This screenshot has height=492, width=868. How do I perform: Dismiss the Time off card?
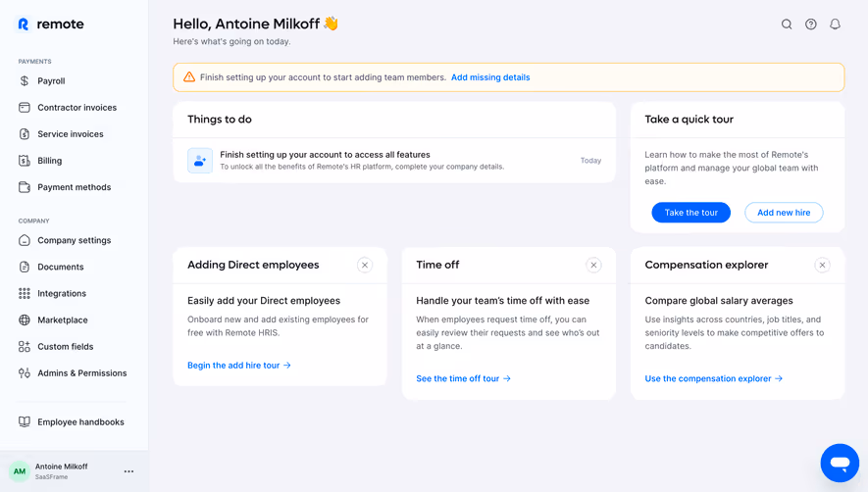pos(593,265)
